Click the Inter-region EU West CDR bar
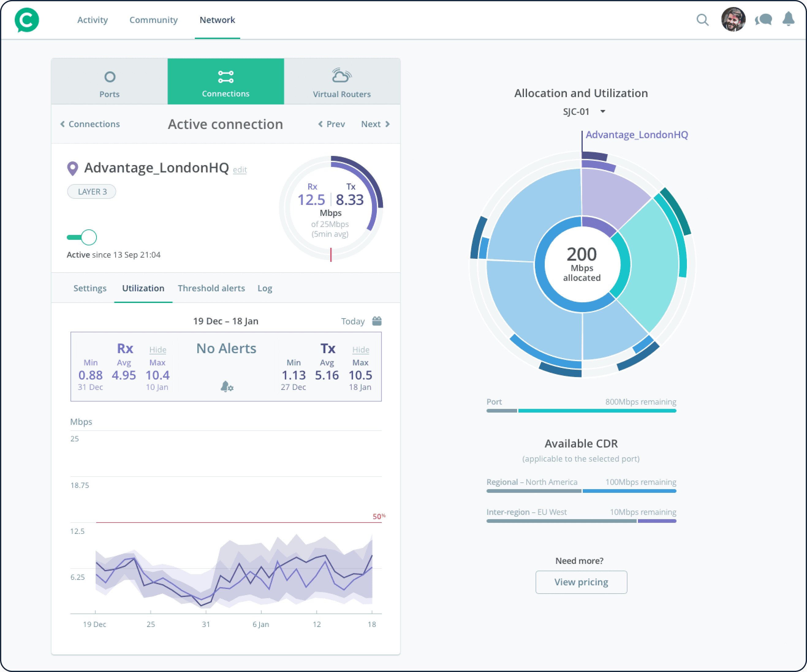The height and width of the screenshot is (672, 807). click(x=581, y=521)
